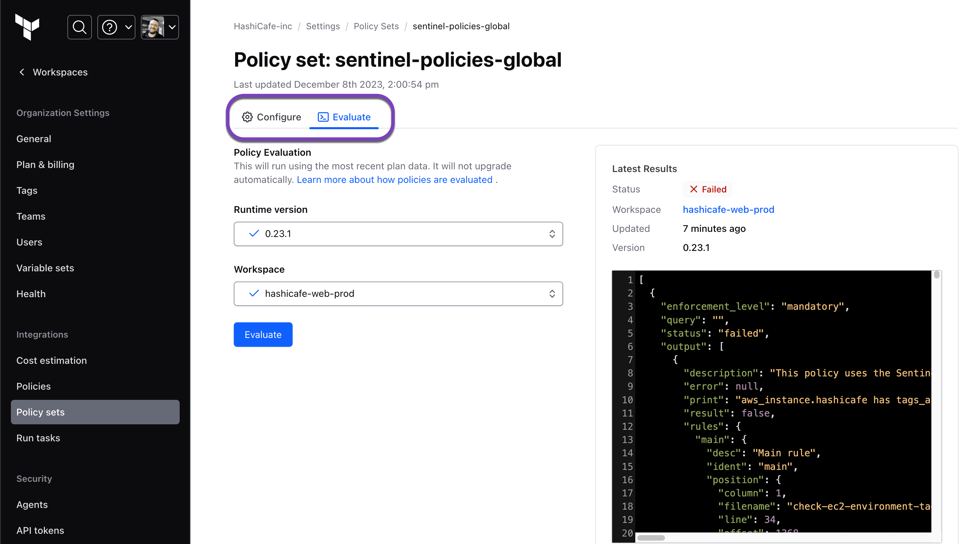Image resolution: width=980 pixels, height=544 pixels.
Task: Switch to the Configure tab
Action: point(278,117)
